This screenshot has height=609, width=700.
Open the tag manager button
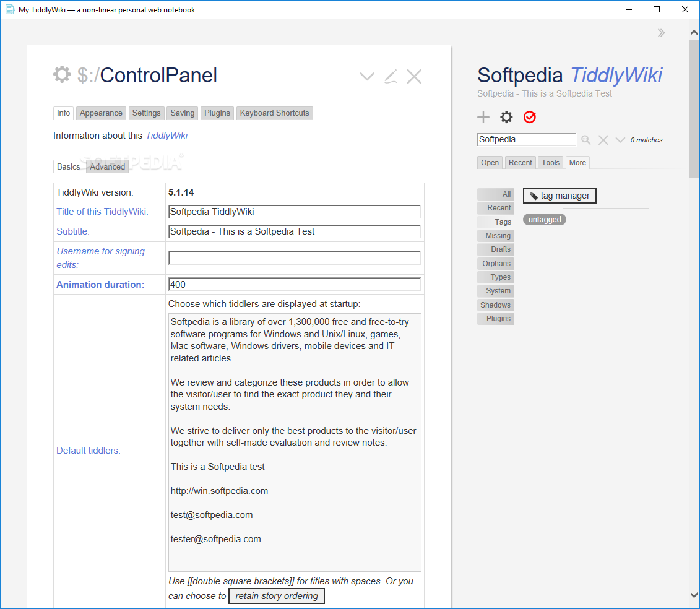(560, 196)
